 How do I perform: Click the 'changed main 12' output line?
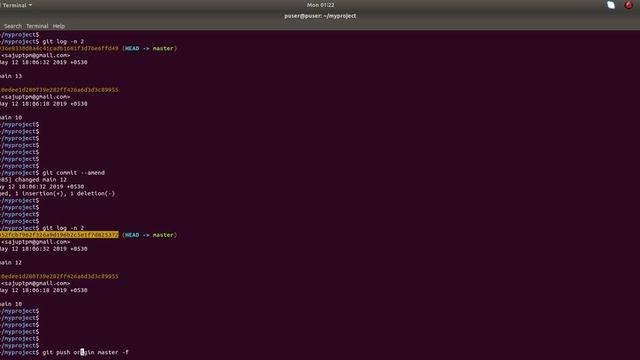click(33, 180)
